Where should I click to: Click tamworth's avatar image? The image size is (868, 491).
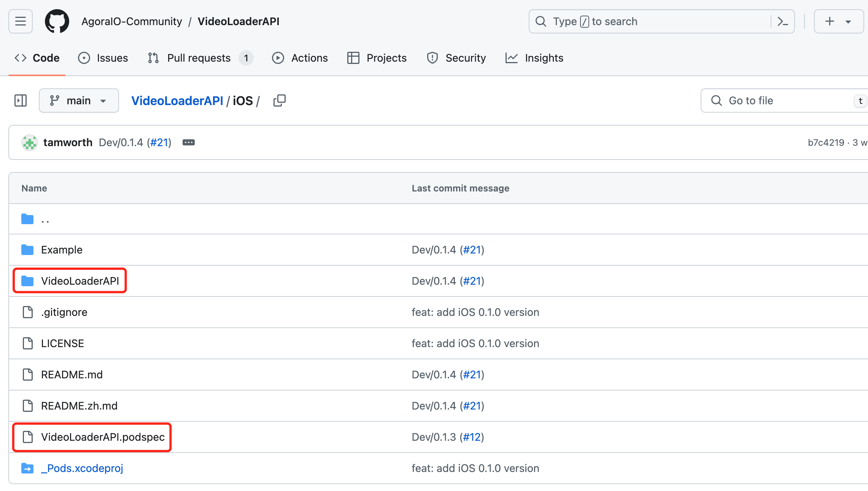click(30, 143)
